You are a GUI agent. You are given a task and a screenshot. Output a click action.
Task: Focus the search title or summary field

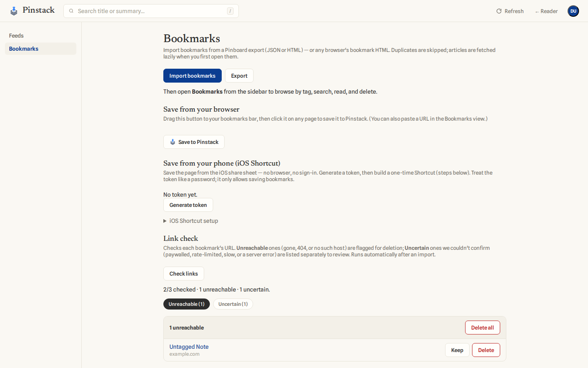pyautogui.click(x=151, y=11)
